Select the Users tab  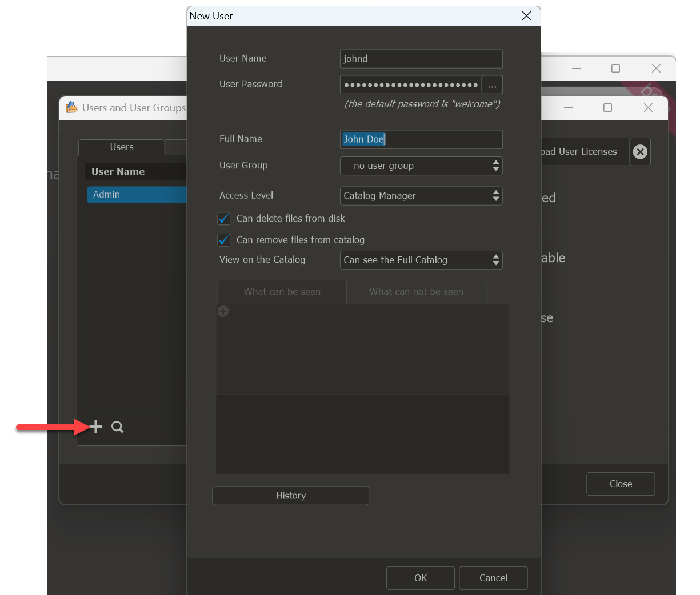(x=122, y=147)
